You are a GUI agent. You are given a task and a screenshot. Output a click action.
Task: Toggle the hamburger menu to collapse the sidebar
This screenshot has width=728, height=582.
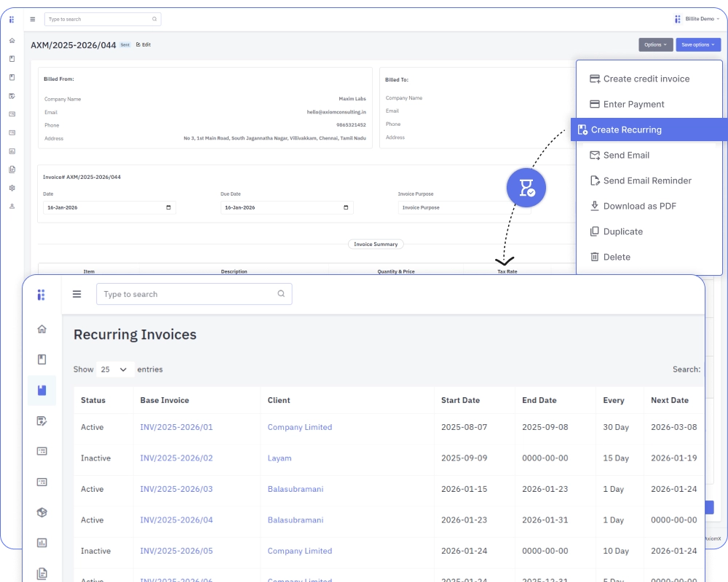(77, 293)
